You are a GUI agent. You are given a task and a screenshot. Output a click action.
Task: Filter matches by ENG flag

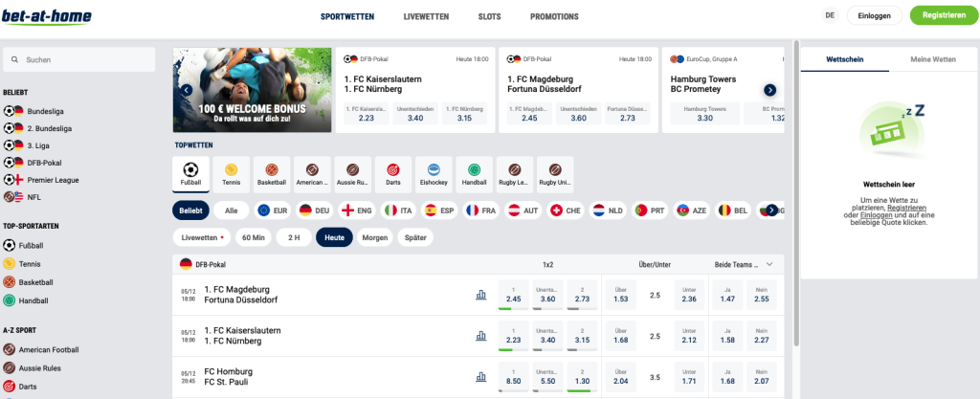tap(356, 211)
